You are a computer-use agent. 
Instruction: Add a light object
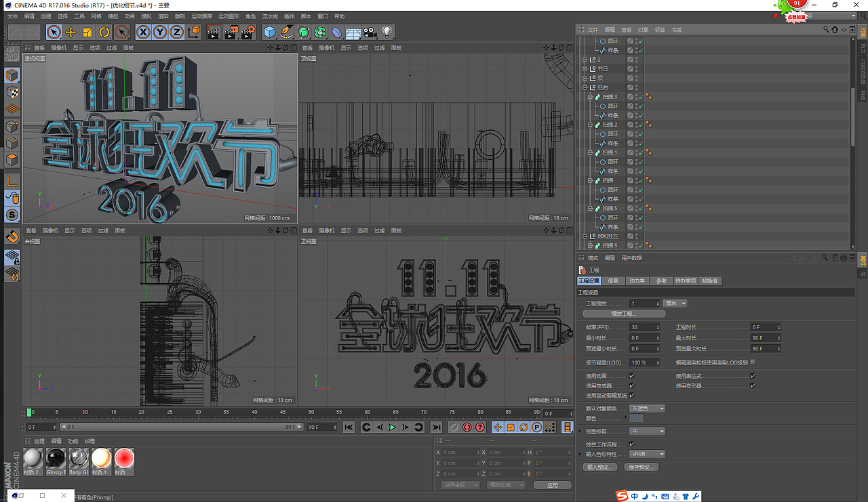click(387, 32)
